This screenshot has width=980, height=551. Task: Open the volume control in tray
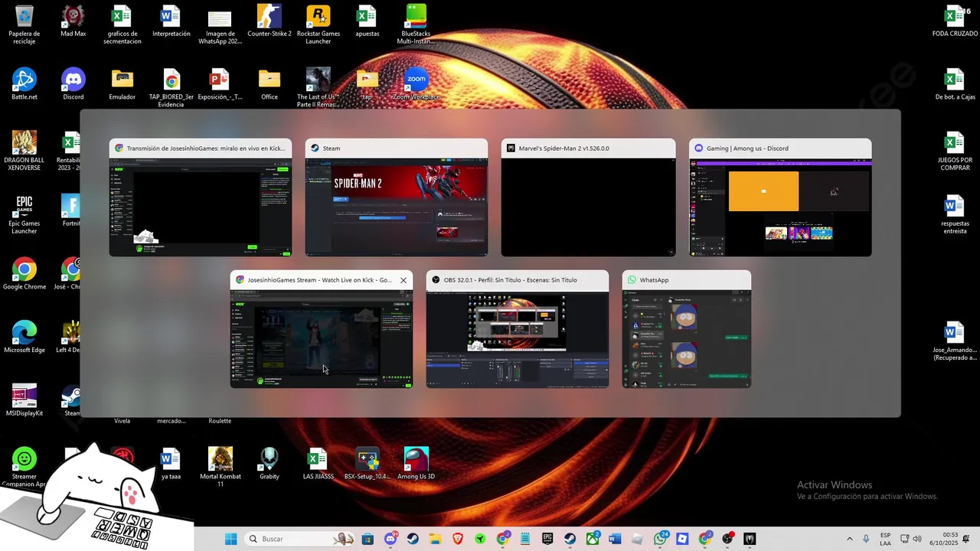(x=917, y=539)
